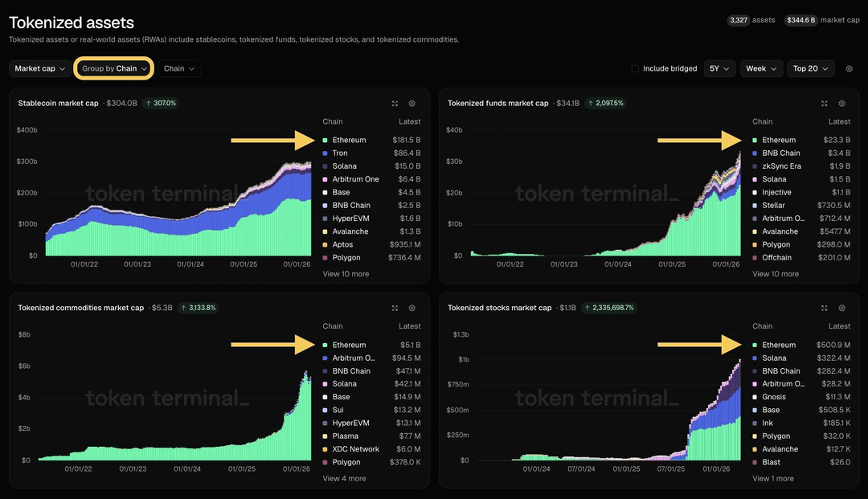Open Tokenized commodities chart settings gear

(x=412, y=308)
